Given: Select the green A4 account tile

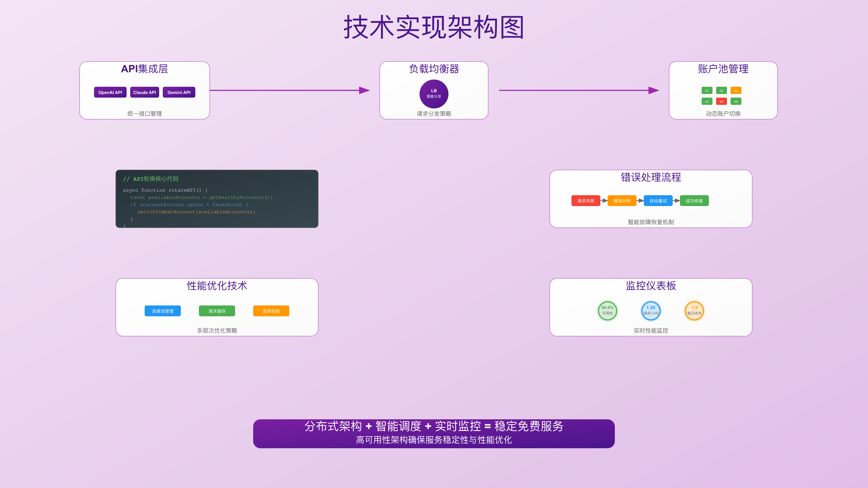Looking at the screenshot, I should pyautogui.click(x=707, y=101).
